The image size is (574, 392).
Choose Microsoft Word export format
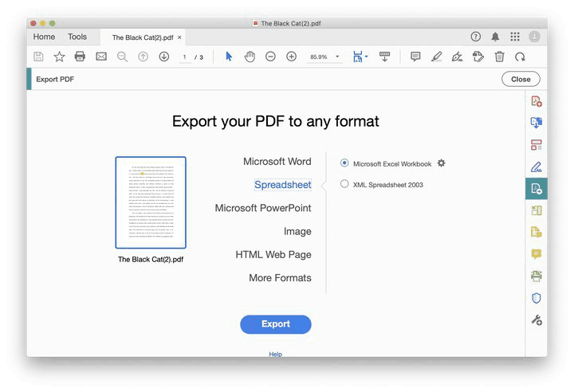[277, 162]
